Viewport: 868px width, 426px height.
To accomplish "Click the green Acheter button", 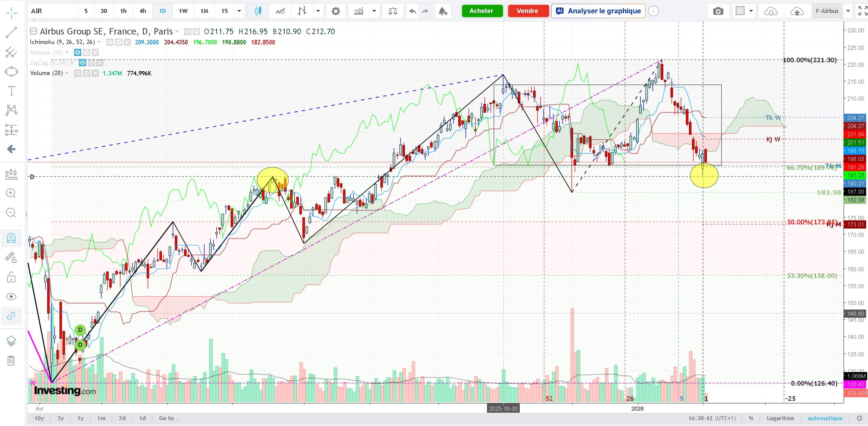I will 482,11.
